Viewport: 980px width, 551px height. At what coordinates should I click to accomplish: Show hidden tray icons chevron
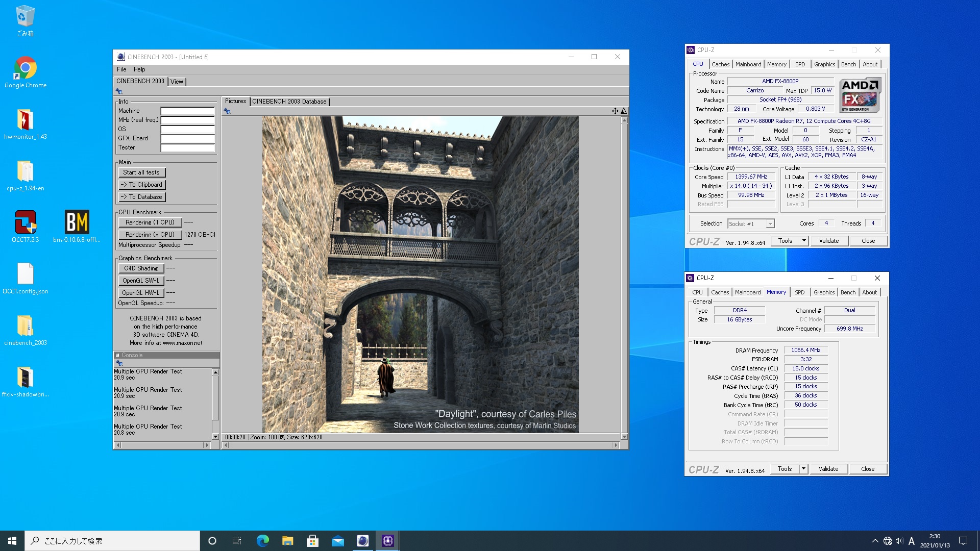[875, 541]
